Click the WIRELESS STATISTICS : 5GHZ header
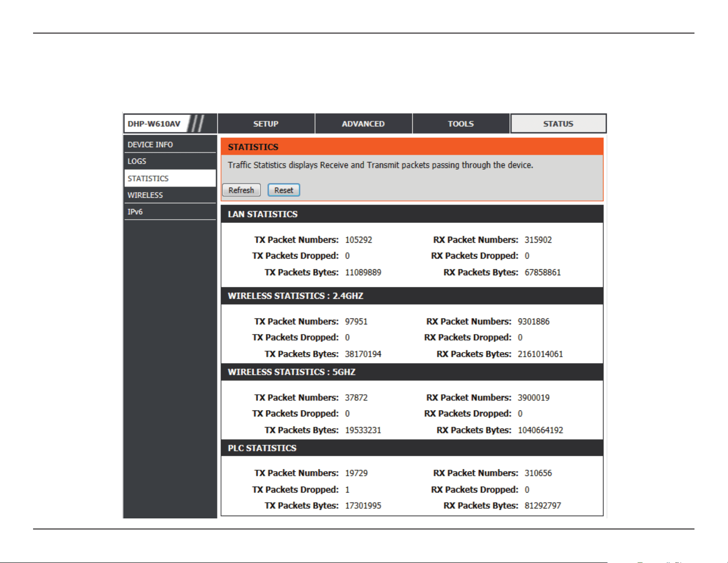This screenshot has height=563, width=728. [x=412, y=372]
